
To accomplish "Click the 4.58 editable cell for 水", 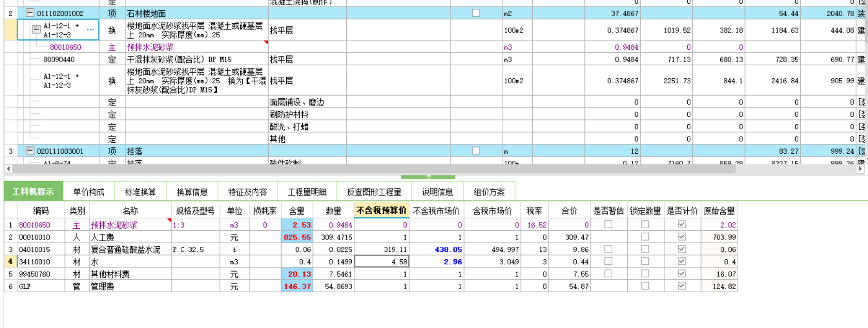I will pyautogui.click(x=381, y=262).
